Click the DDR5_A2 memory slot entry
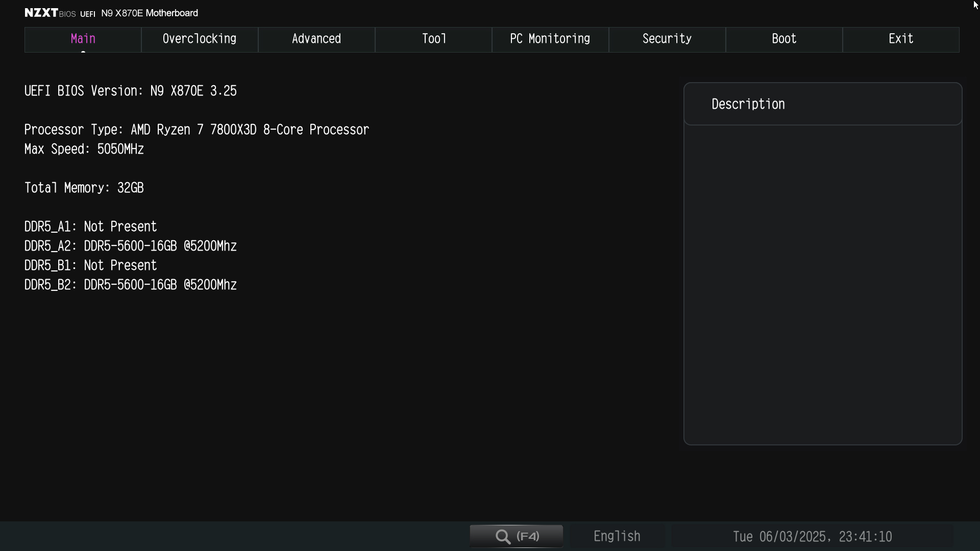The image size is (980, 551). coord(131,246)
